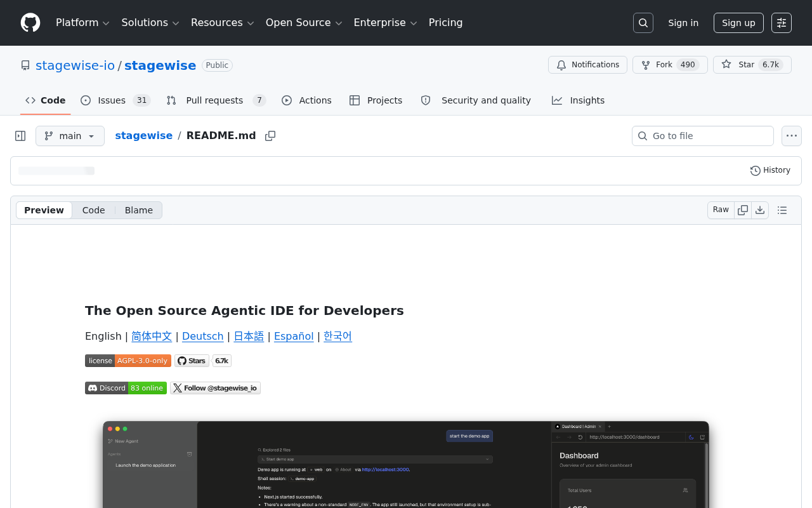The image size is (812, 508).
Task: Switch to the Pull requests tab
Action: point(216,100)
